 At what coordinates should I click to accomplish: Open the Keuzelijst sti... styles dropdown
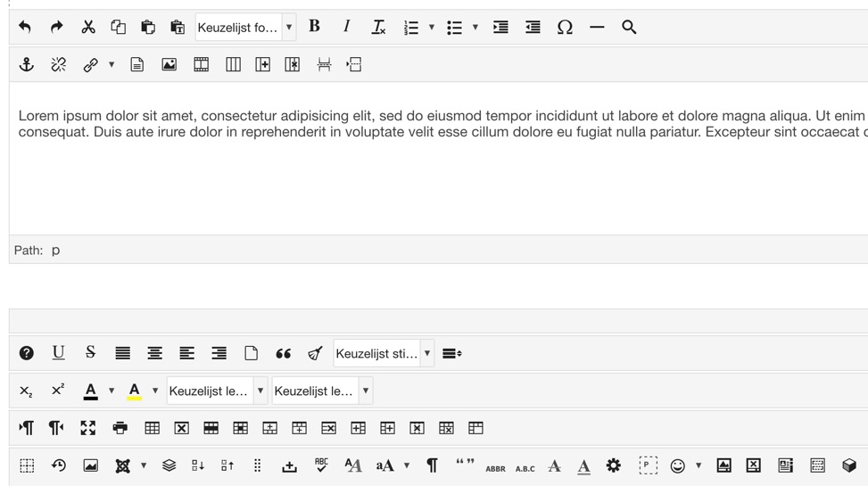(384, 353)
